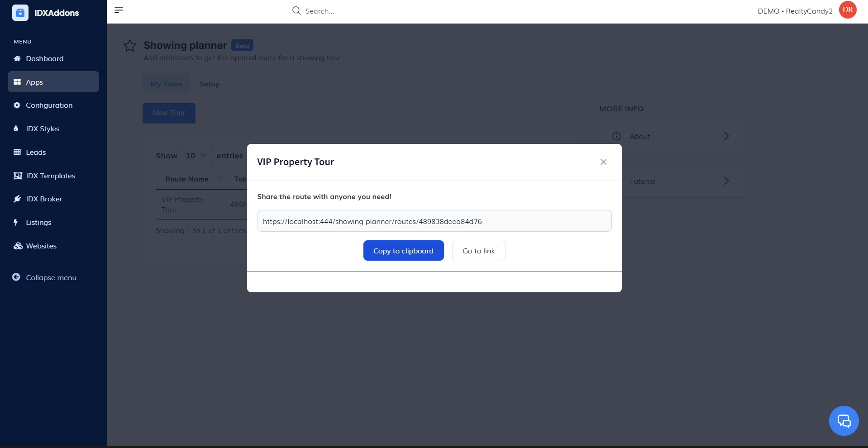Click the search magnifier icon
Image resolution: width=868 pixels, height=448 pixels.
(296, 11)
